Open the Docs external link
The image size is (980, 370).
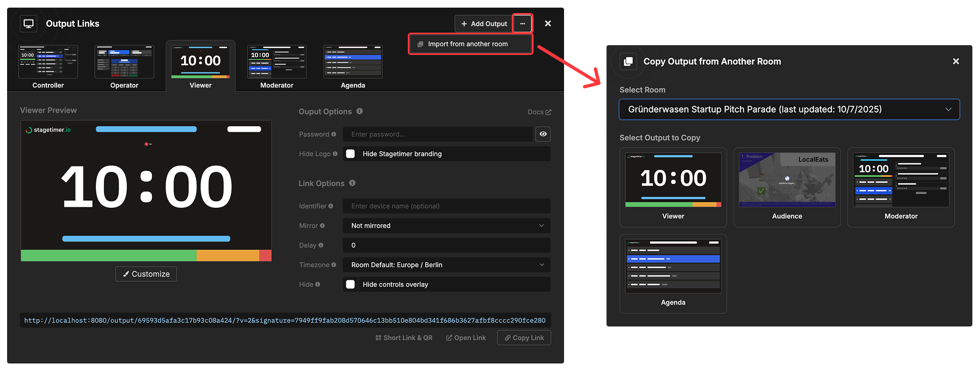point(540,112)
